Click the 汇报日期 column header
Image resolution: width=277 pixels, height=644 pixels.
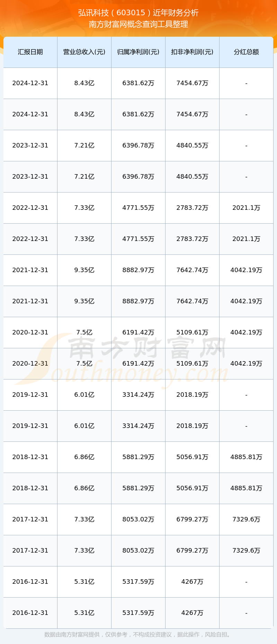(x=30, y=52)
